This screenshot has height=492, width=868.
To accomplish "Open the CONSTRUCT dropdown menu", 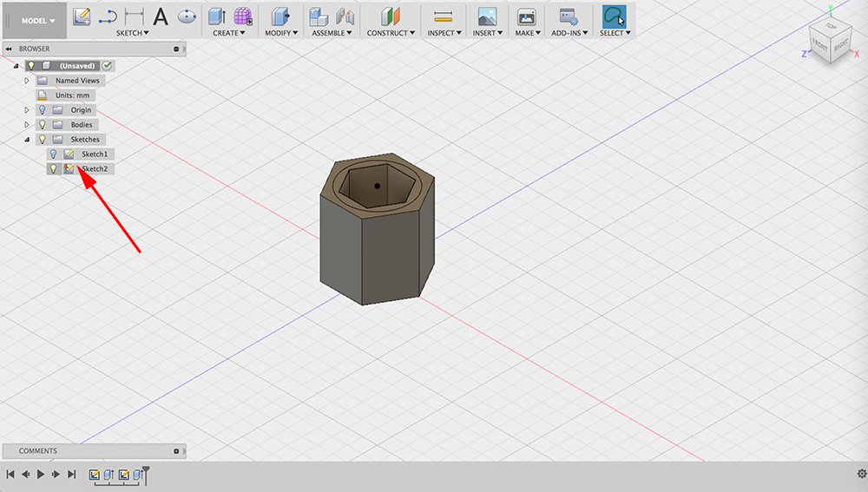I will [391, 33].
